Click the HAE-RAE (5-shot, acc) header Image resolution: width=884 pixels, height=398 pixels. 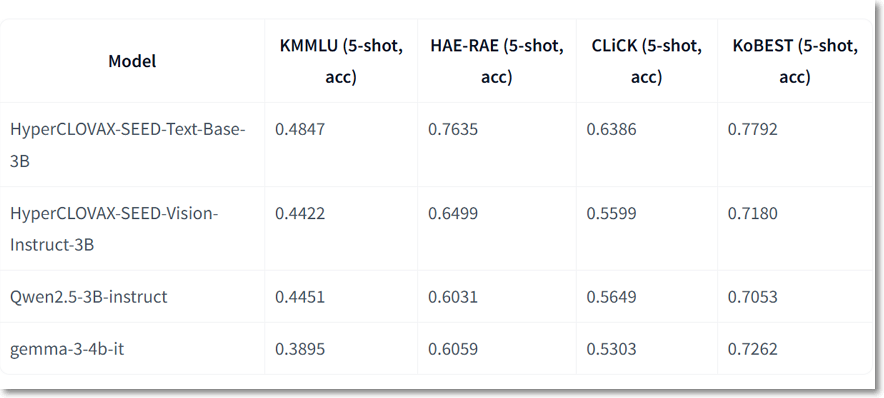tap(497, 61)
